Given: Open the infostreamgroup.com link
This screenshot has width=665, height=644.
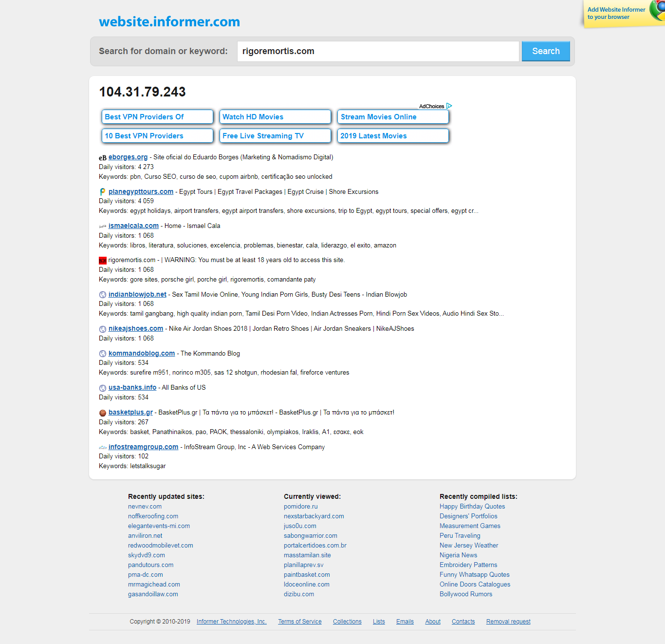Looking at the screenshot, I should (x=144, y=447).
